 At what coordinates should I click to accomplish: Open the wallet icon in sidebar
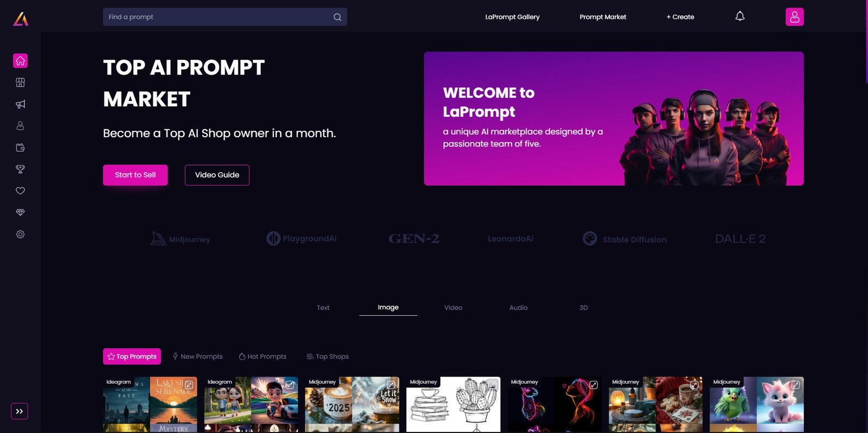coord(20,148)
